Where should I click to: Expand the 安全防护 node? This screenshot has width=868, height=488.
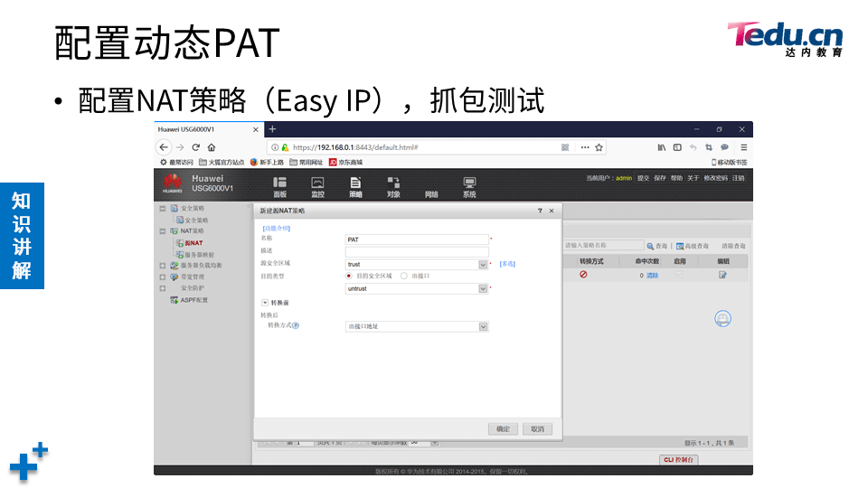click(x=162, y=288)
